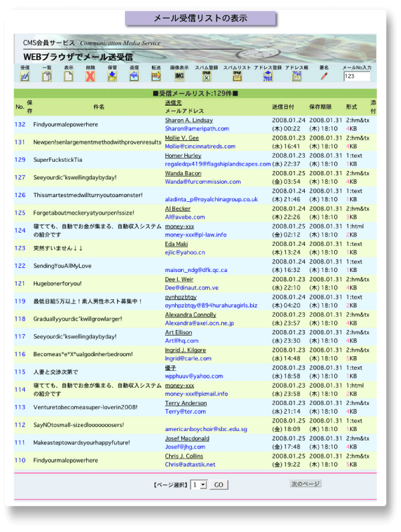Open the ページ選択 page dropdown
Screen dimensions: 401x532
click(x=198, y=485)
